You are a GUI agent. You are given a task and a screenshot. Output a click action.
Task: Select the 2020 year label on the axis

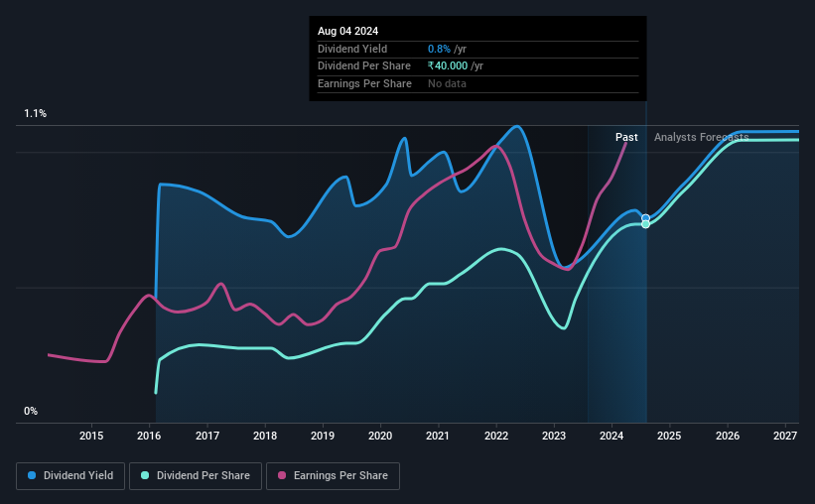pyautogui.click(x=380, y=436)
